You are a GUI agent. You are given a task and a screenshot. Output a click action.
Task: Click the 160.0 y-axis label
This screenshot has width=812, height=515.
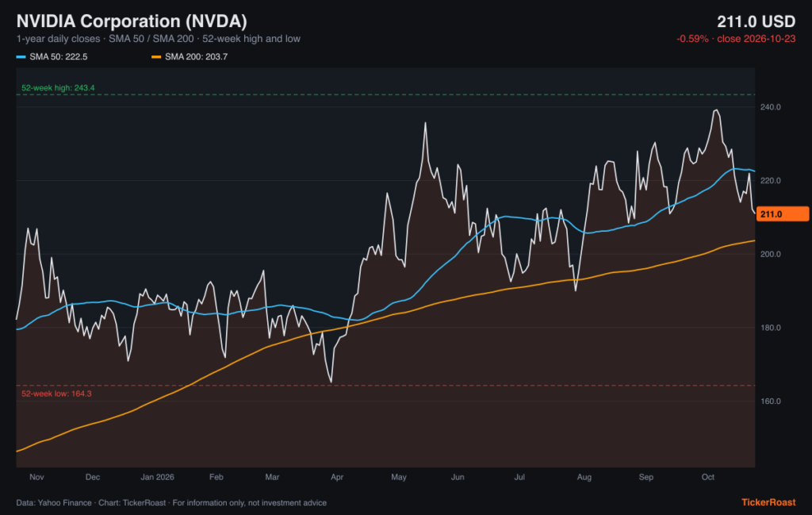pyautogui.click(x=771, y=402)
